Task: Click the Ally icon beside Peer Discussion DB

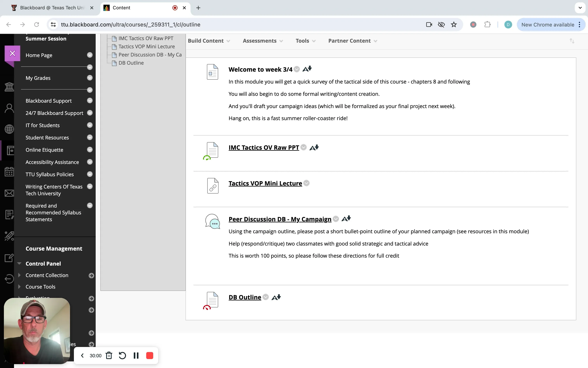Action: 346,219
